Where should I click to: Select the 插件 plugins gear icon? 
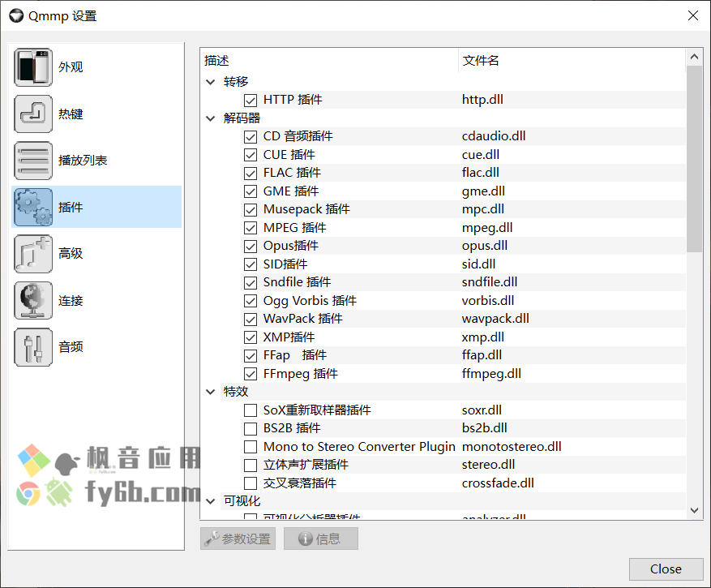click(33, 208)
